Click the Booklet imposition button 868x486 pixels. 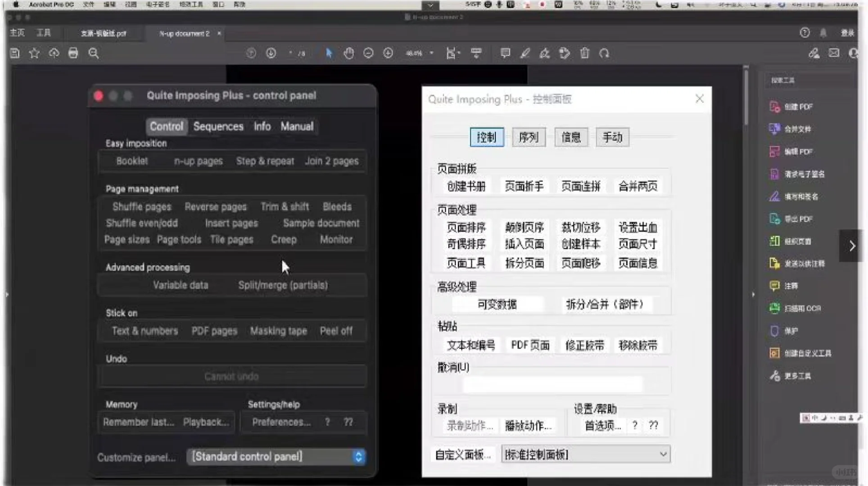click(132, 161)
